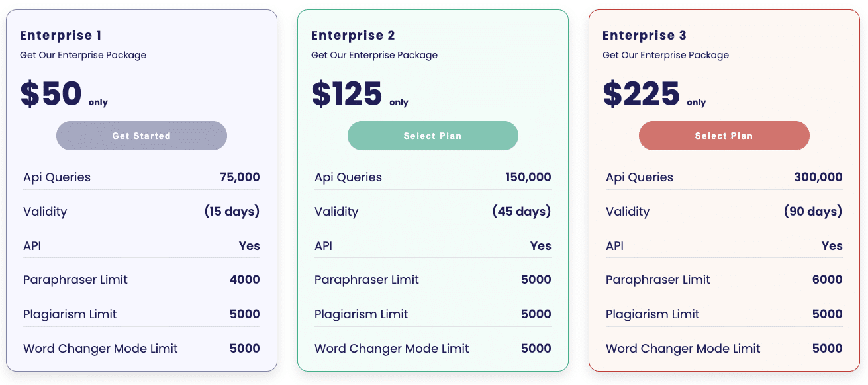Image resolution: width=868 pixels, height=385 pixels.
Task: Click the Enterprise 3 heading
Action: [644, 36]
